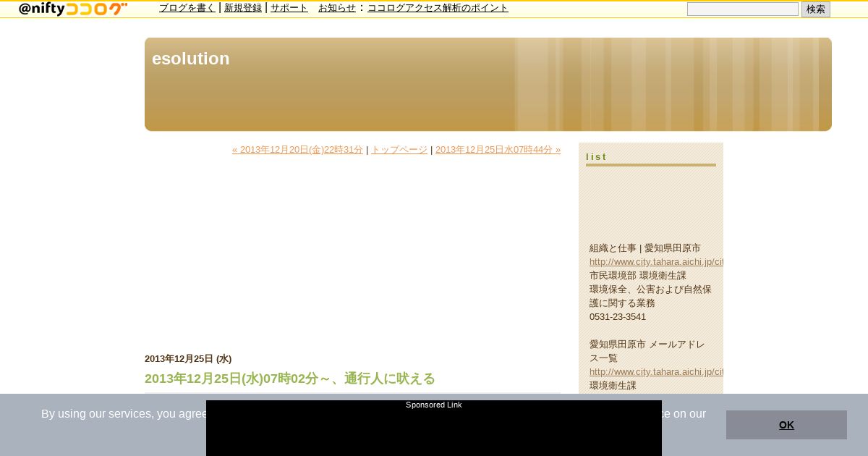Open the サポート menu link
The image size is (868, 456).
(x=289, y=8)
